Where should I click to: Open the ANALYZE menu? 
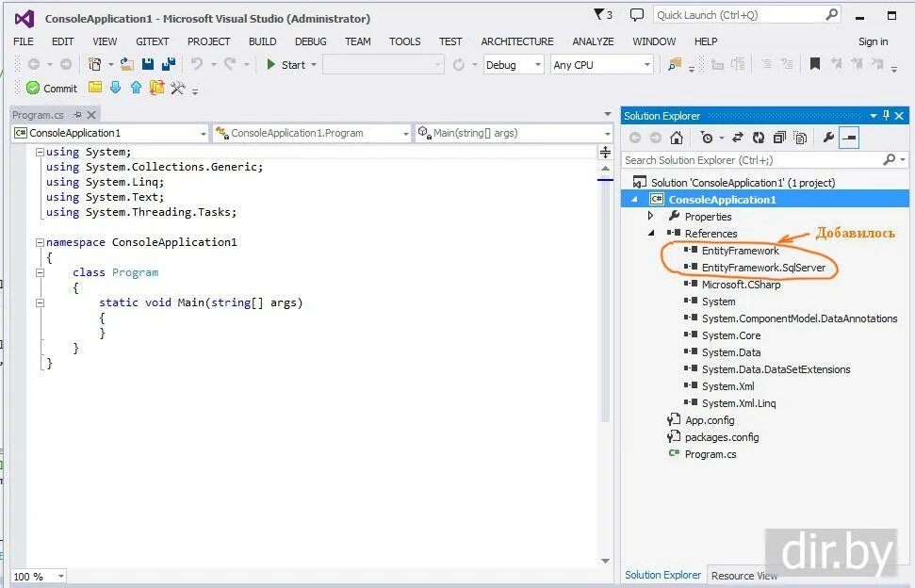point(593,41)
